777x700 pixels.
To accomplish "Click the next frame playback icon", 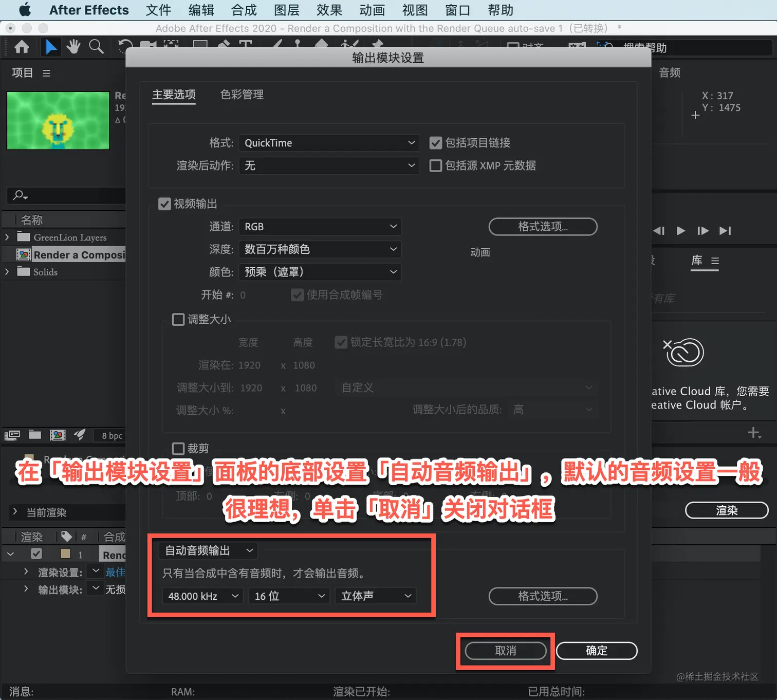I will 703,231.
